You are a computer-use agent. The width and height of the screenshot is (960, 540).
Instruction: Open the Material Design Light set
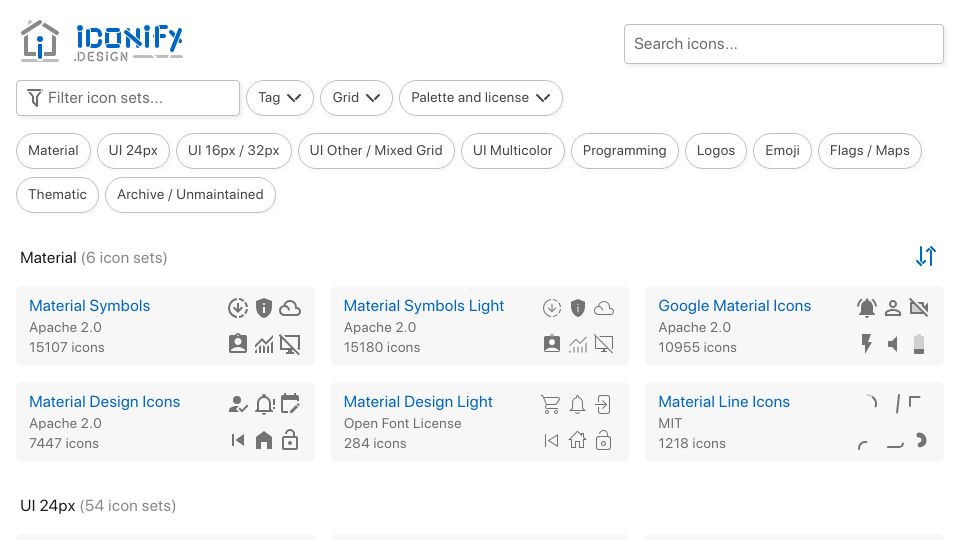pyautogui.click(x=418, y=402)
